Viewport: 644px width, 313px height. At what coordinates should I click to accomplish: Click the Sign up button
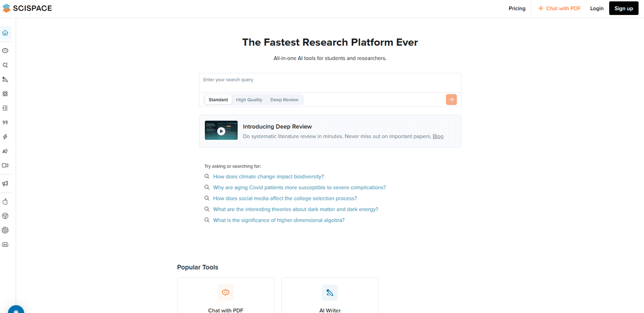click(x=624, y=9)
